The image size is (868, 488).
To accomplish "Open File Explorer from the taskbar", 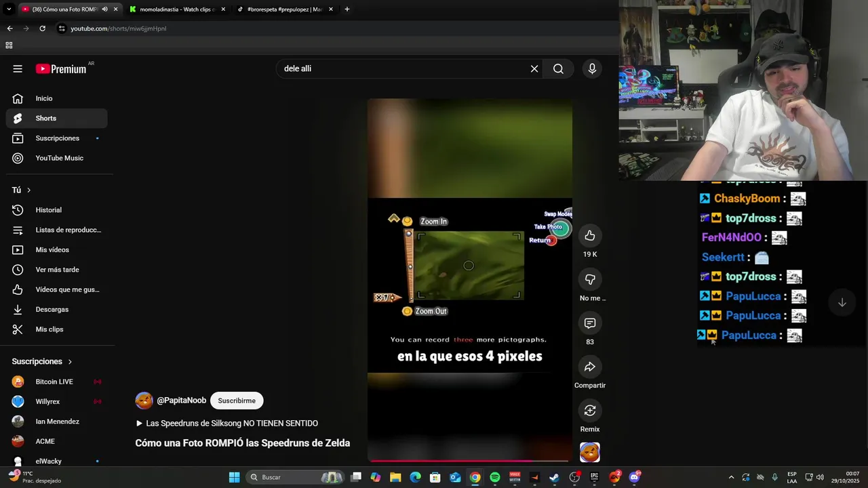I will coord(395,477).
